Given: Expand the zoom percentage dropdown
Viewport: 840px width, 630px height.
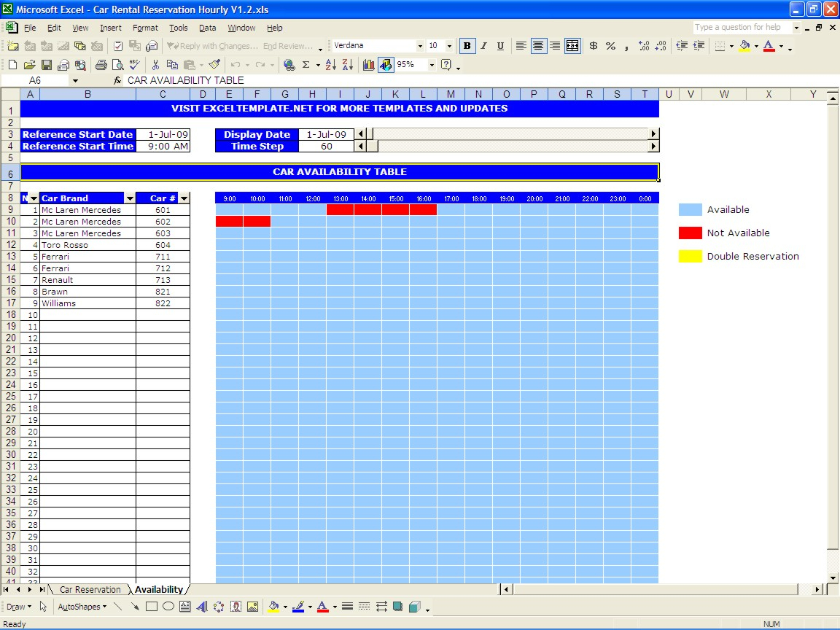Looking at the screenshot, I should (432, 65).
